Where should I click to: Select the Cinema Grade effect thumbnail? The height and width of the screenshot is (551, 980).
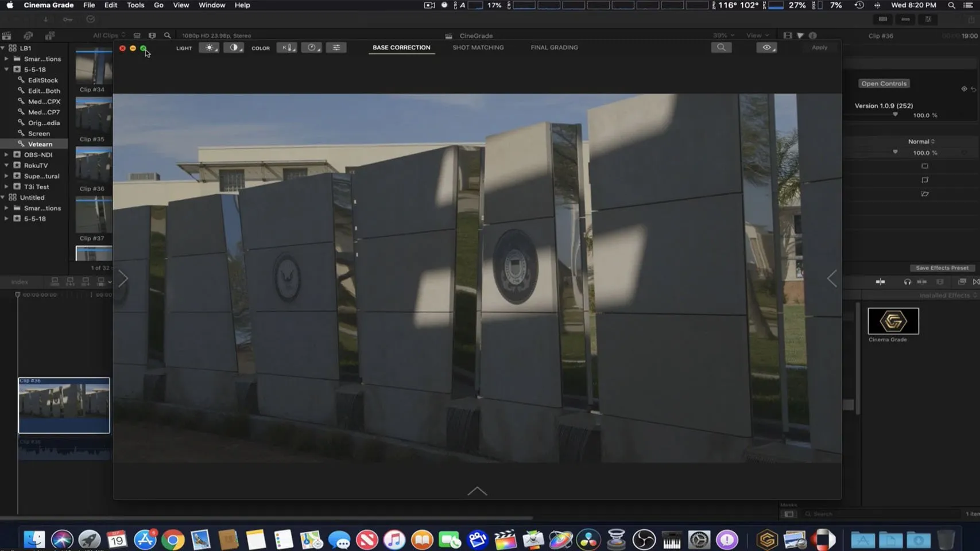(893, 321)
